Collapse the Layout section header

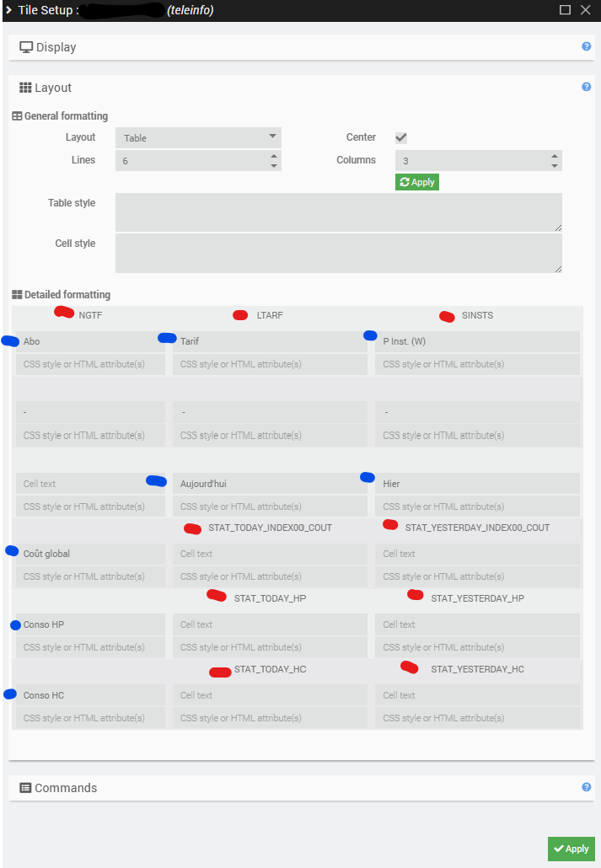301,88
